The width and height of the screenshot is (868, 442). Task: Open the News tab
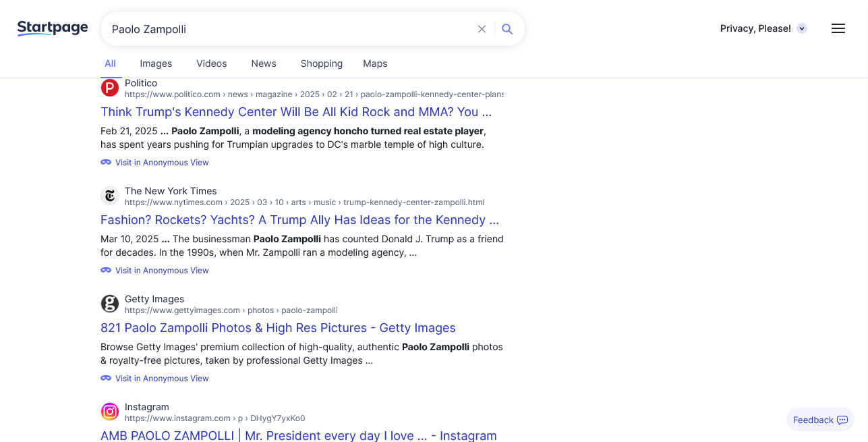point(264,63)
